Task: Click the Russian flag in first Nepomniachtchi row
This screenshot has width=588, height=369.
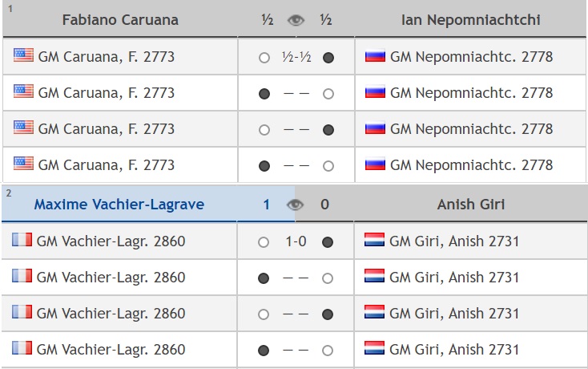Action: 375,57
